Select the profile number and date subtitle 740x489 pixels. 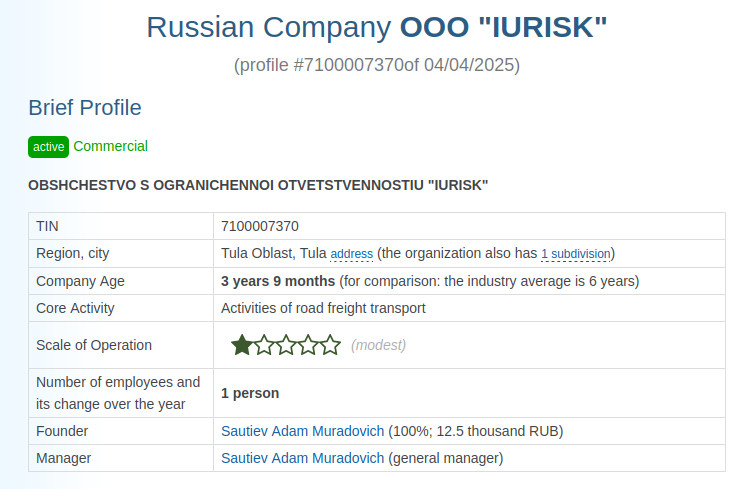(x=377, y=65)
